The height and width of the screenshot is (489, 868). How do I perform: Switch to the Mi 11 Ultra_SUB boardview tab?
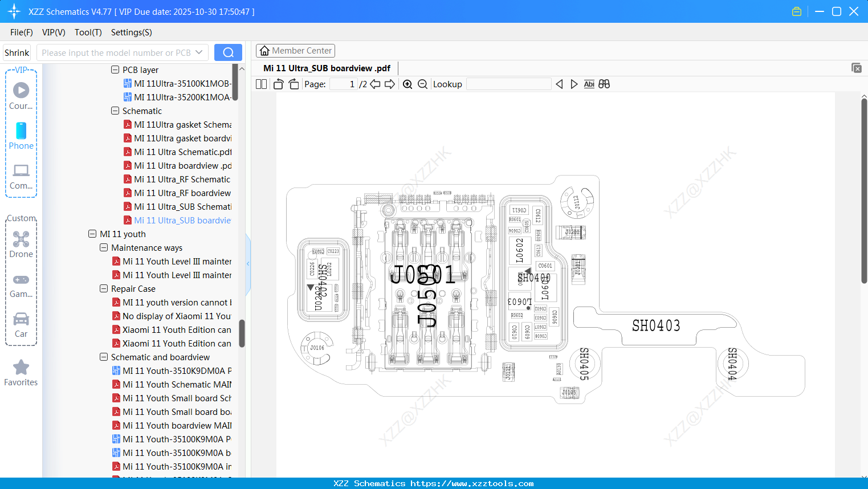tap(325, 68)
